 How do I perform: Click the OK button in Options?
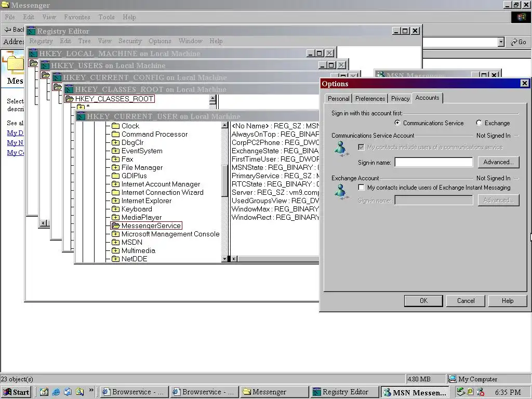coord(423,301)
